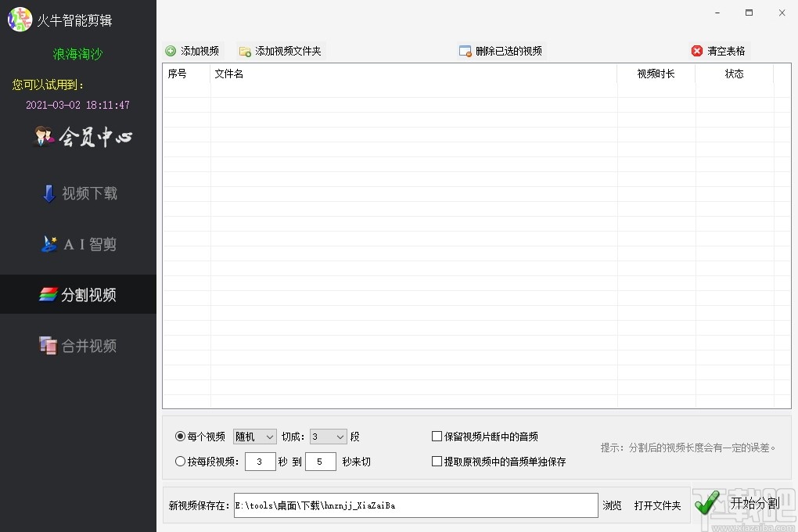
Task: Click the 打开文件夹 open folder link
Action: click(657, 505)
